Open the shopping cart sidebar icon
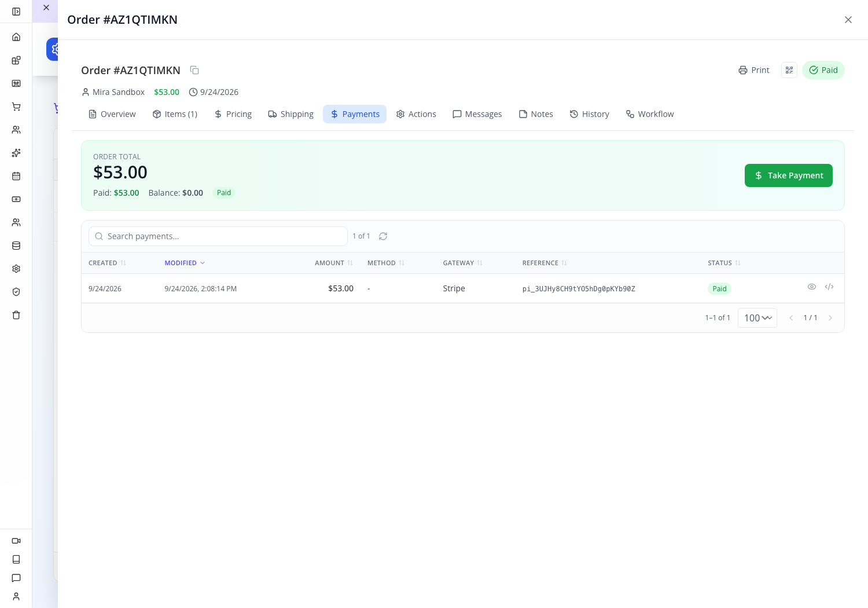Image resolution: width=868 pixels, height=608 pixels. click(16, 107)
